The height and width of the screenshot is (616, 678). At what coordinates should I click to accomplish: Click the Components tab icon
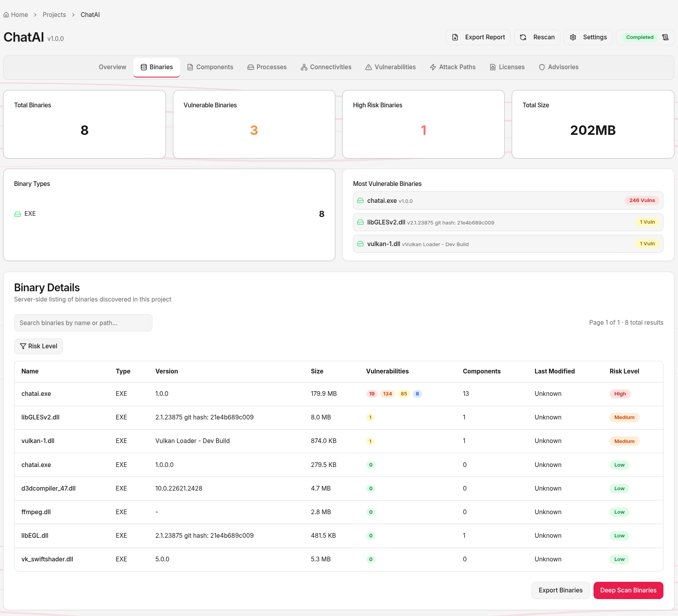(x=190, y=67)
